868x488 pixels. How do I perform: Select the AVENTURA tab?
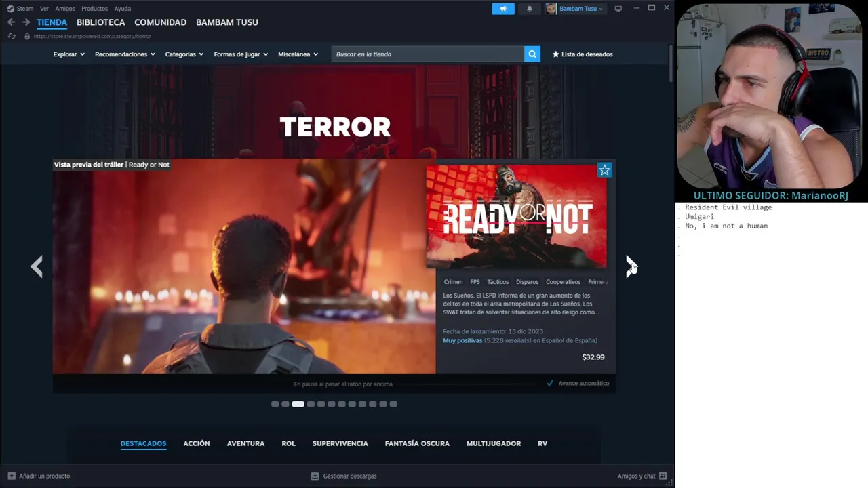245,443
